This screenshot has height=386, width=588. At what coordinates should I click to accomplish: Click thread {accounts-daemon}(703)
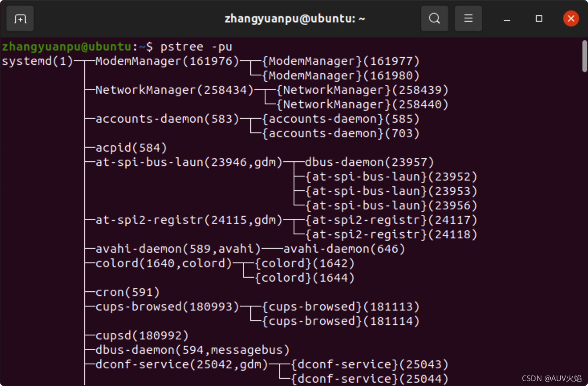(341, 133)
